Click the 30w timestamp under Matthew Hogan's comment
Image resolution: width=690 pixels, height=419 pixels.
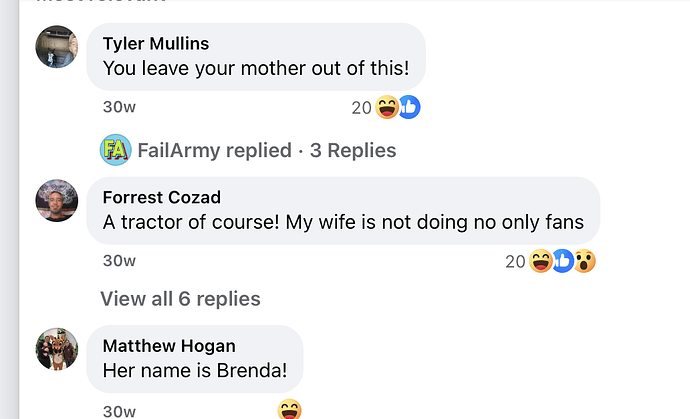[119, 410]
